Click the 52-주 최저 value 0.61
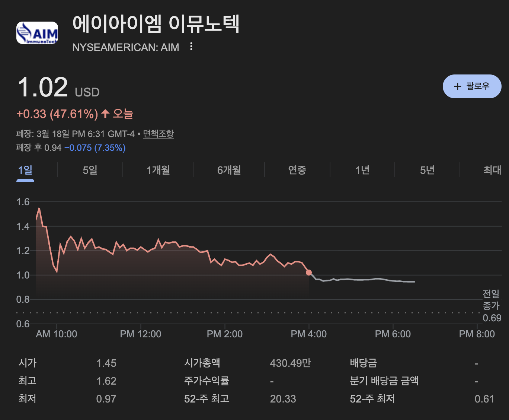The image size is (509, 420). [x=484, y=399]
